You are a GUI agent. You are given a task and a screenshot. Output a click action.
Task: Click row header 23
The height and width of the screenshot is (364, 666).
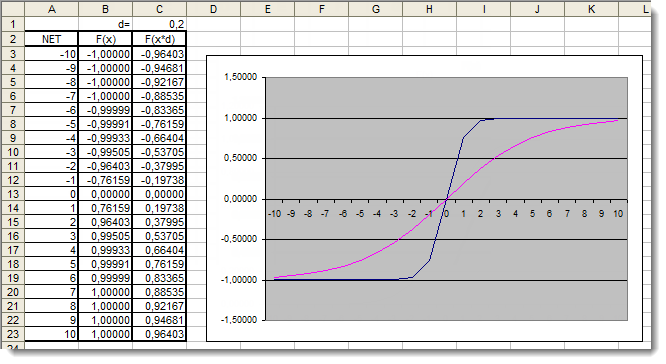coord(13,334)
